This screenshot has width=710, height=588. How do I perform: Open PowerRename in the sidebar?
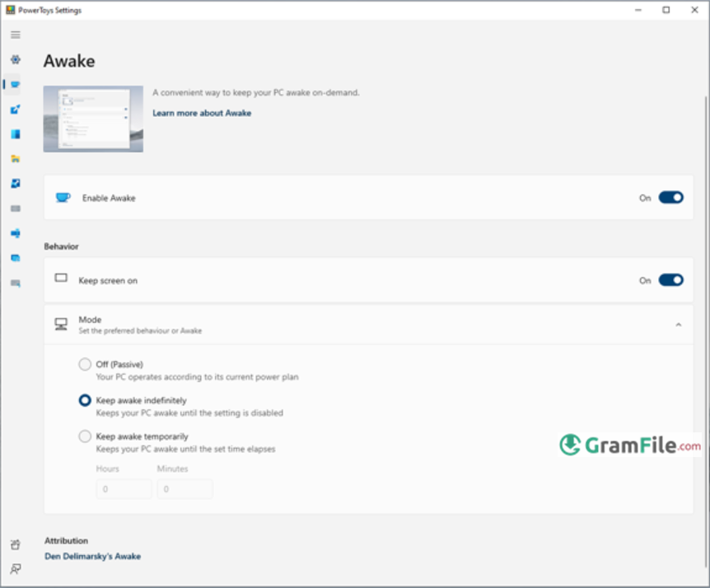[x=16, y=233]
